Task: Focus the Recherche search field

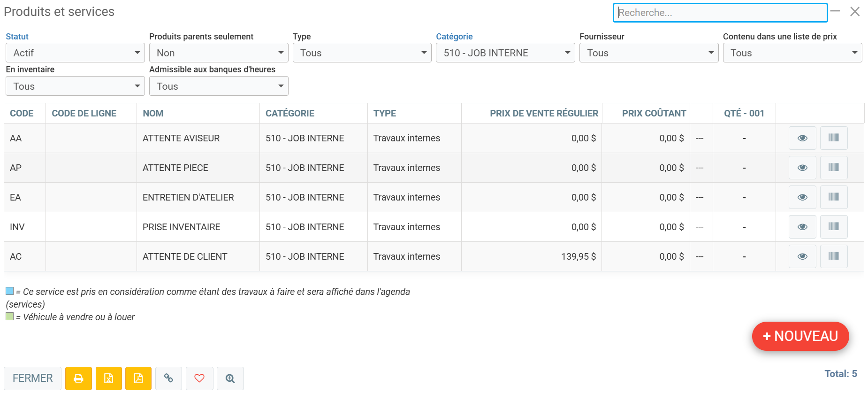Action: pos(720,13)
